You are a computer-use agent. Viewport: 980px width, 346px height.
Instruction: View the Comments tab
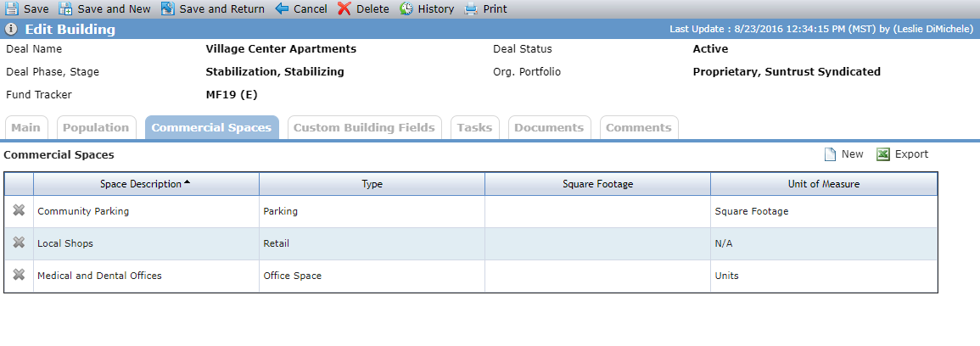[639, 127]
